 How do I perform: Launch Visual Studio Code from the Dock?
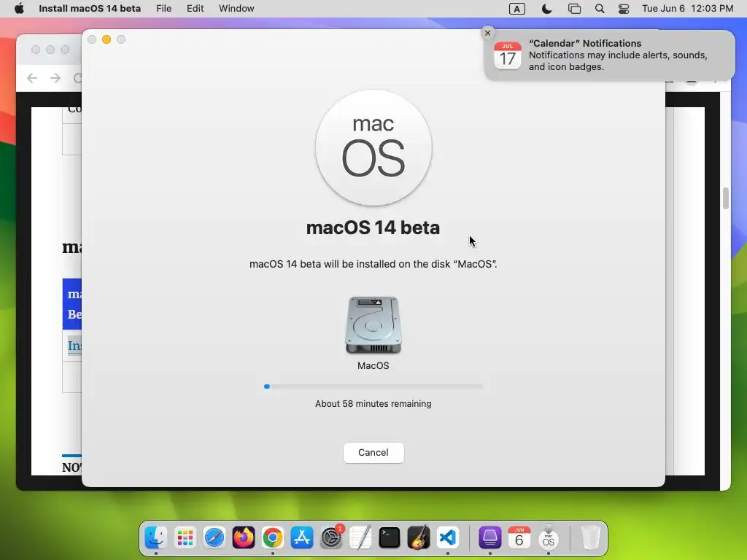tap(448, 537)
